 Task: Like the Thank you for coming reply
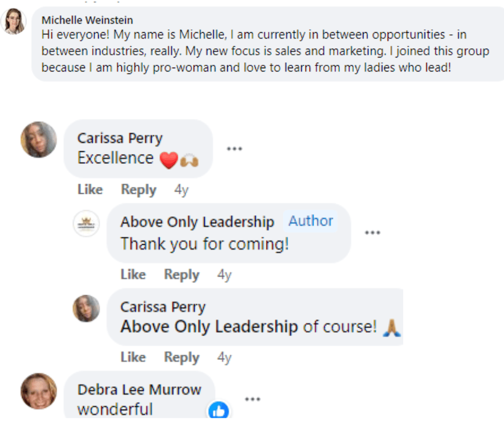[133, 275]
